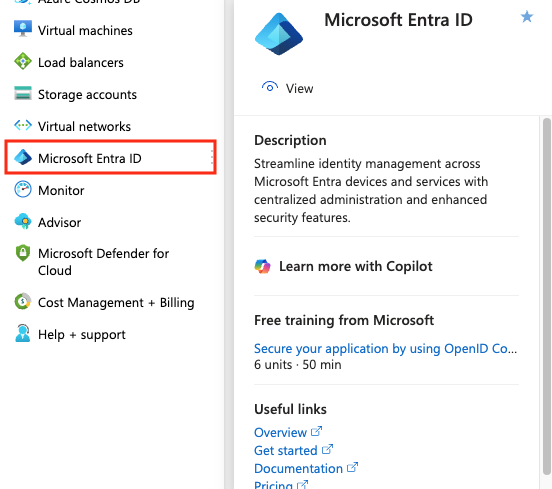Click the Help + support person icon

pos(23,333)
